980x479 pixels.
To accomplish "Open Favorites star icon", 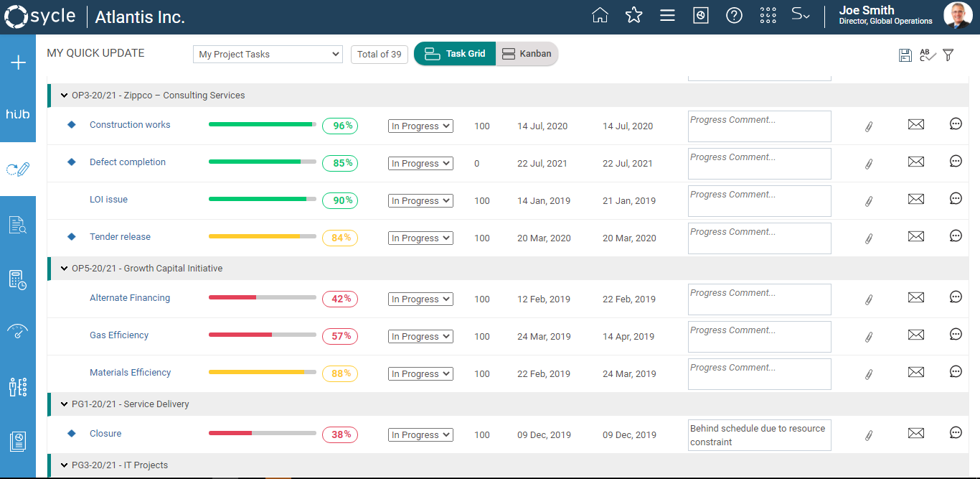I will pyautogui.click(x=633, y=15).
